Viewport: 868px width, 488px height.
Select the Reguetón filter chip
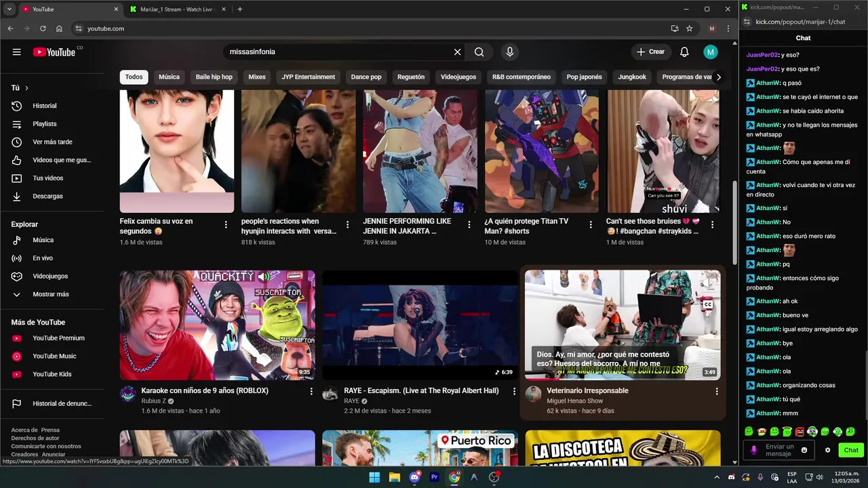tap(411, 77)
